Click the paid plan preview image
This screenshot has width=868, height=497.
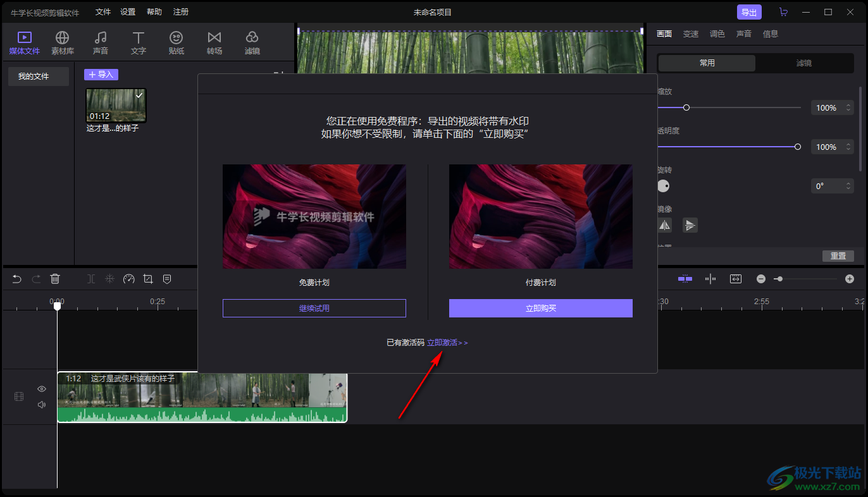(541, 217)
